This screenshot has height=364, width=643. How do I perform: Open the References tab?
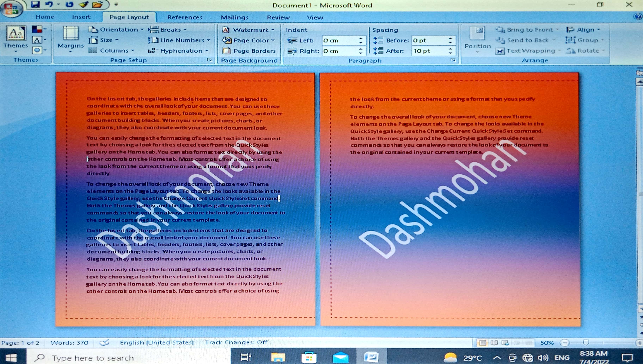(185, 17)
